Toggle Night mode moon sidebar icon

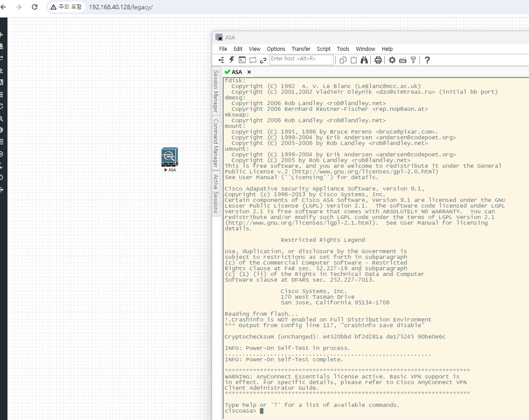1,166
